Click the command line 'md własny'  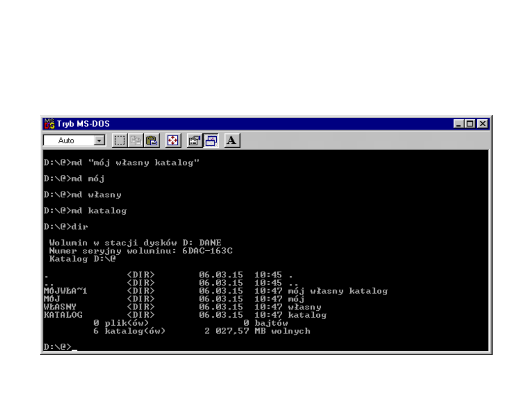pyautogui.click(x=82, y=195)
